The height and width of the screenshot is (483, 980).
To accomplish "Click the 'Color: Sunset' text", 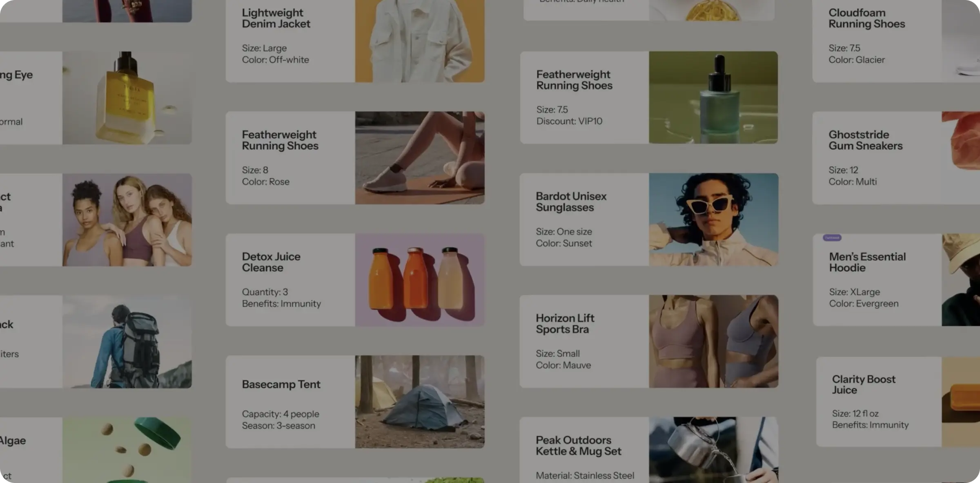I will (x=564, y=243).
